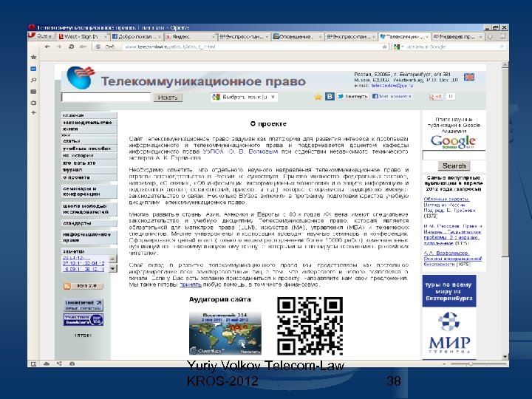
Task: Switch to the Оповещение tab
Action: [297, 36]
